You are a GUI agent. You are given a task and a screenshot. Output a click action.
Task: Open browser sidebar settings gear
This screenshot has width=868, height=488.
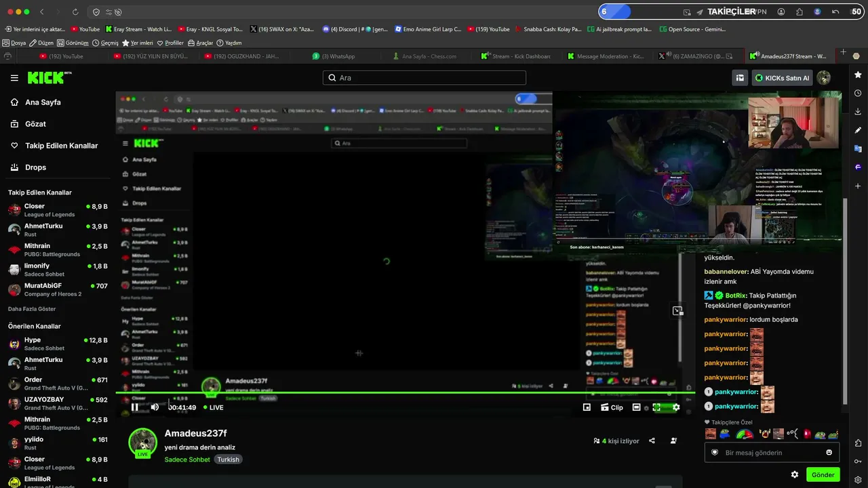point(858,480)
